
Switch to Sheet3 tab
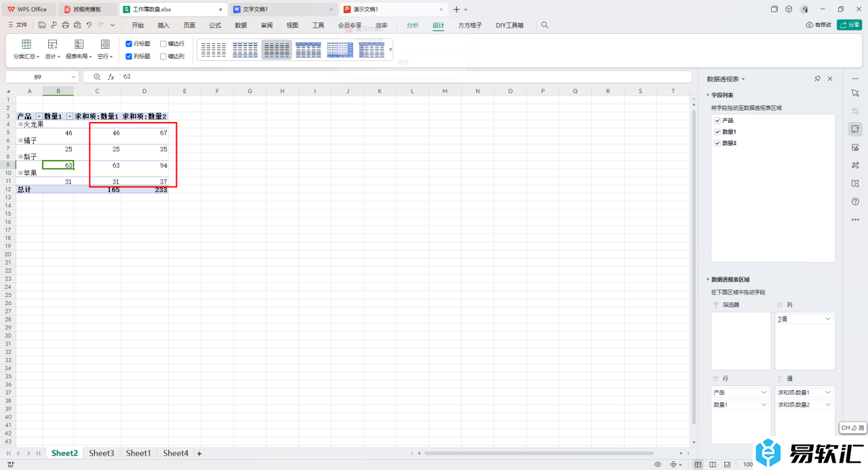coord(102,453)
